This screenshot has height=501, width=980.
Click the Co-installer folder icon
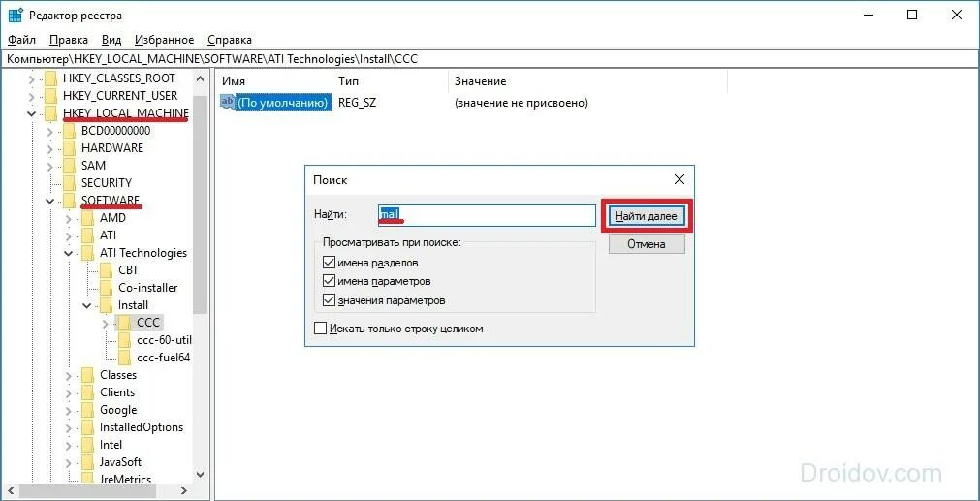(107, 288)
